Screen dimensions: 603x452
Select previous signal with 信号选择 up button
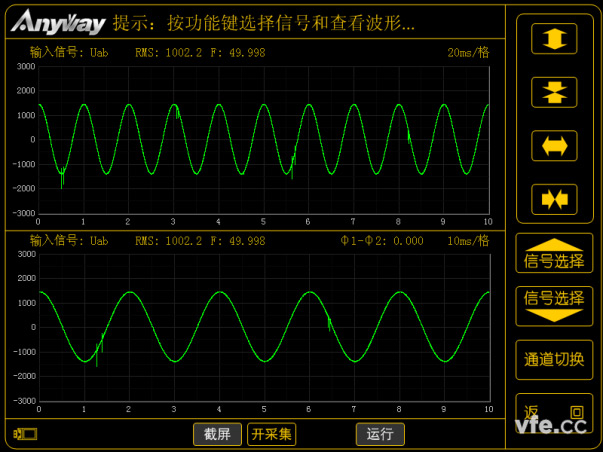click(x=553, y=254)
